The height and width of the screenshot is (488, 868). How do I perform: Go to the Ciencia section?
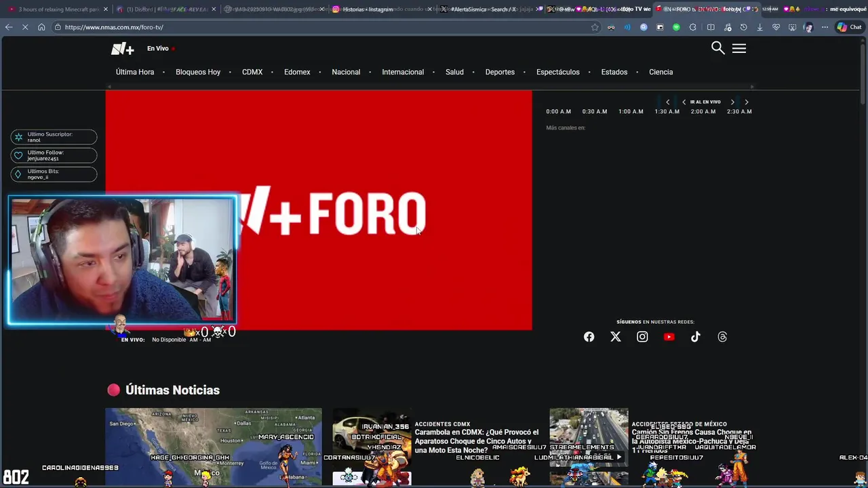660,72
